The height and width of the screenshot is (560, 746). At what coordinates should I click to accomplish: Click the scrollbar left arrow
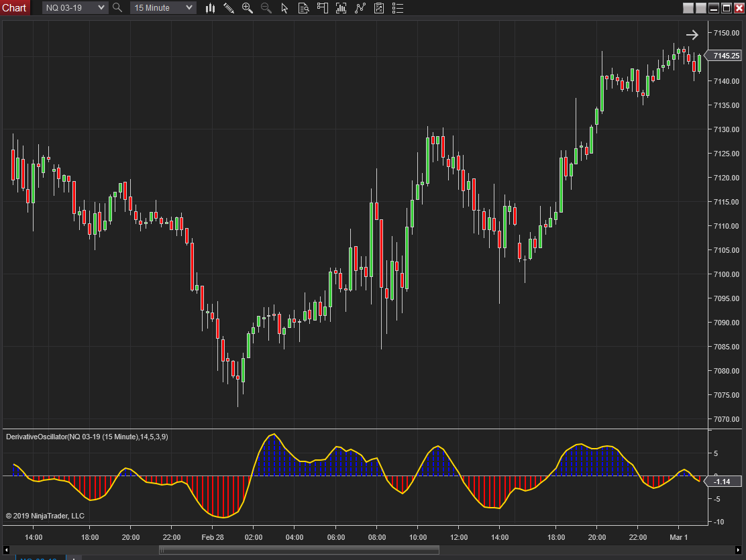(6, 550)
